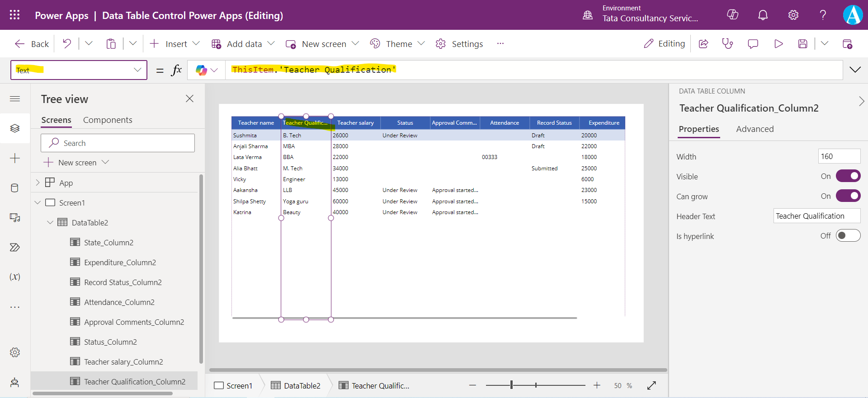Click the Undo icon in toolbar
This screenshot has width=868, height=398.
click(x=67, y=44)
